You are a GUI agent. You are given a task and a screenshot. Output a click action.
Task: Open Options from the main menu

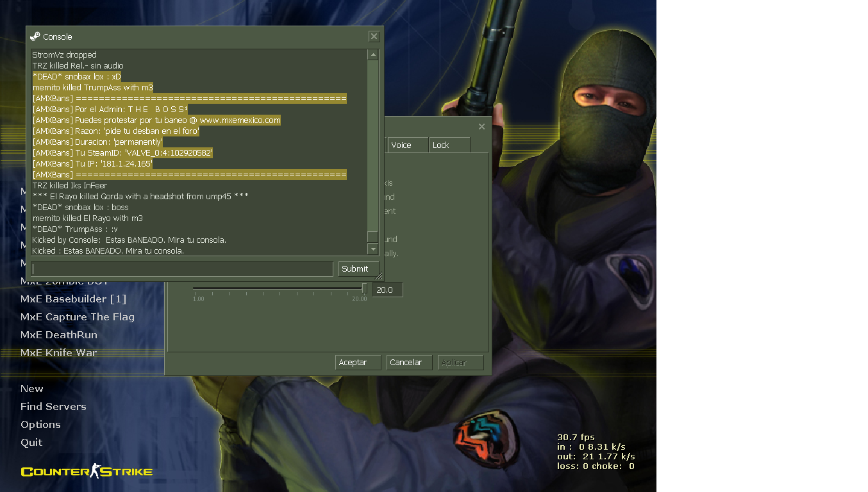click(40, 424)
